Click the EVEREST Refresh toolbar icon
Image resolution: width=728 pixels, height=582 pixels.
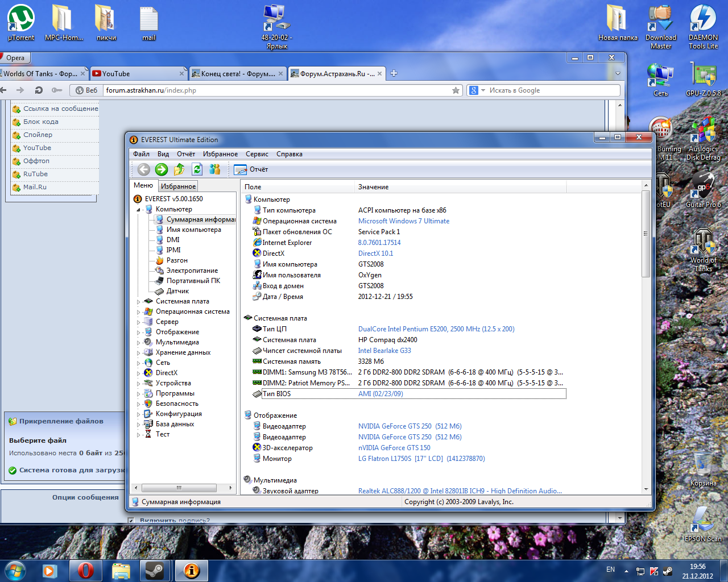pos(197,169)
